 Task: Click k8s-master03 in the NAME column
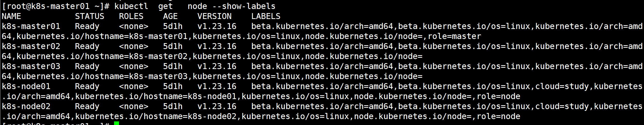tap(31, 66)
